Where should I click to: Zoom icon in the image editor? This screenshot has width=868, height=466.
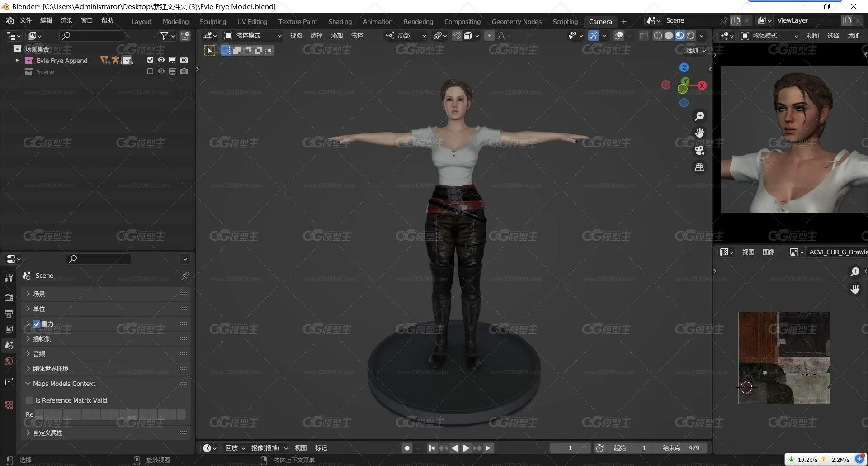(855, 271)
